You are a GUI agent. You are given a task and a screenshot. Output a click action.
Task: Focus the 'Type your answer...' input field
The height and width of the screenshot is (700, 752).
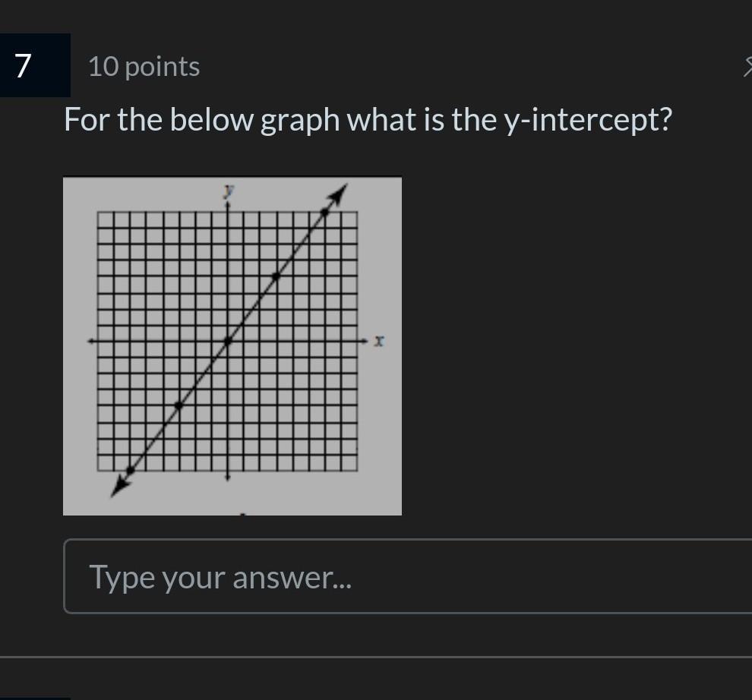click(x=408, y=576)
